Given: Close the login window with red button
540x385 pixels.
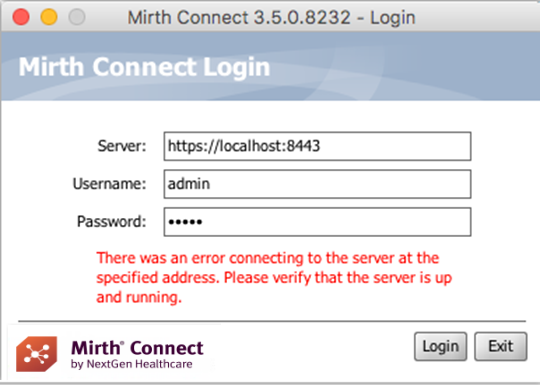Looking at the screenshot, I should coord(21,17).
